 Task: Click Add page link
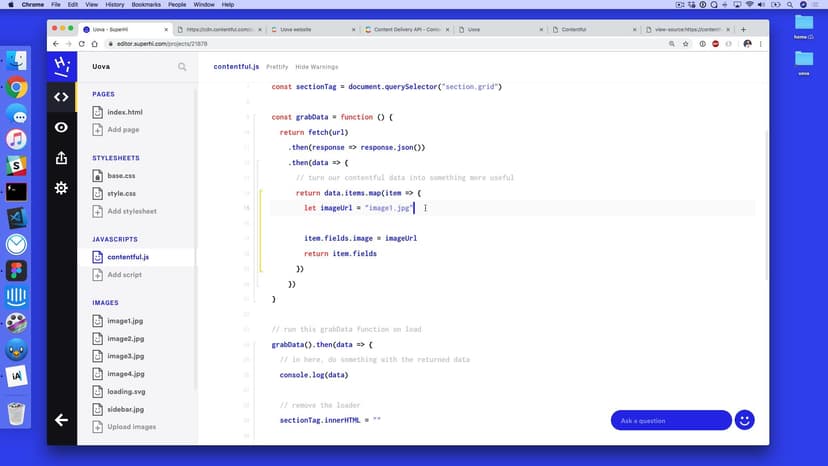[123, 130]
